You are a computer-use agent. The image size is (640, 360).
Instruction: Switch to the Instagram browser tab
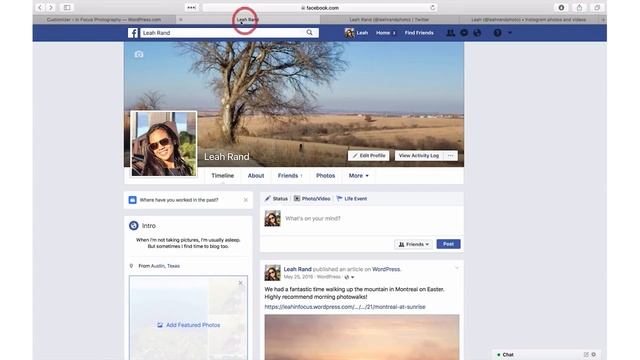coord(529,20)
